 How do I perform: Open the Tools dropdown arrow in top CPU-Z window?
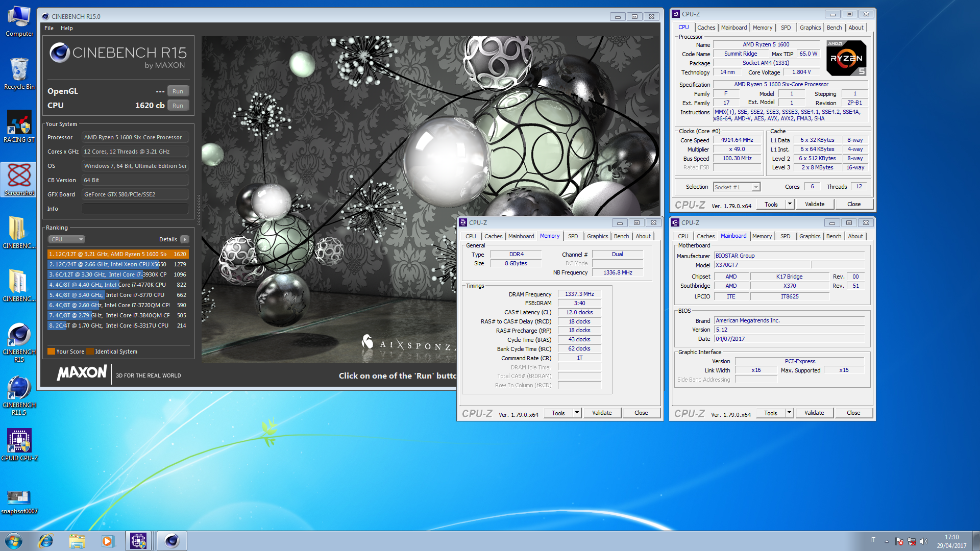pyautogui.click(x=790, y=204)
